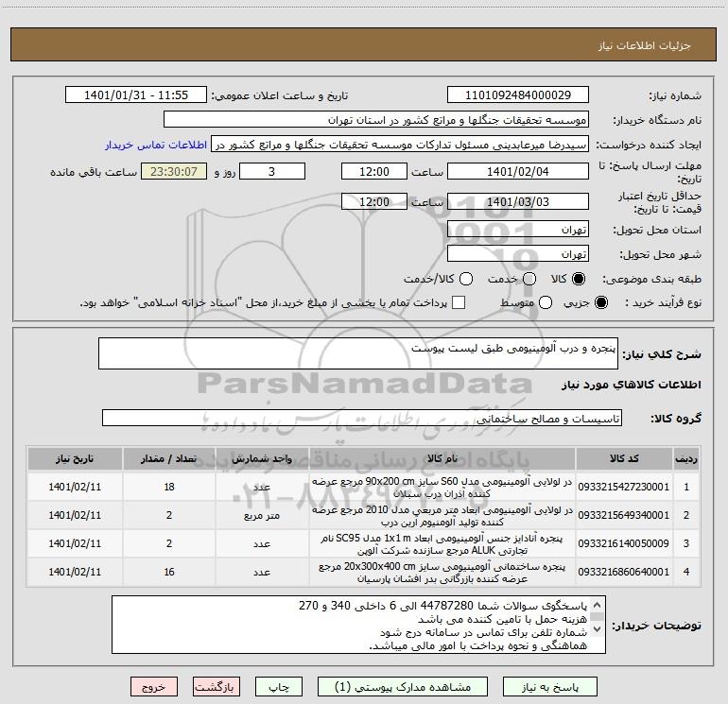Click متر مربع unit in row 2
The height and width of the screenshot is (704, 728).
pos(262,516)
